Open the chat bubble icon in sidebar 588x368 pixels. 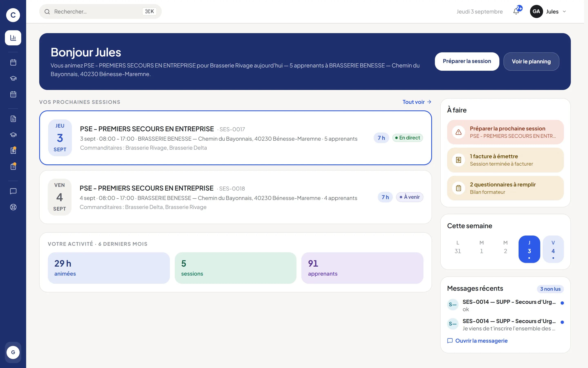tap(13, 191)
